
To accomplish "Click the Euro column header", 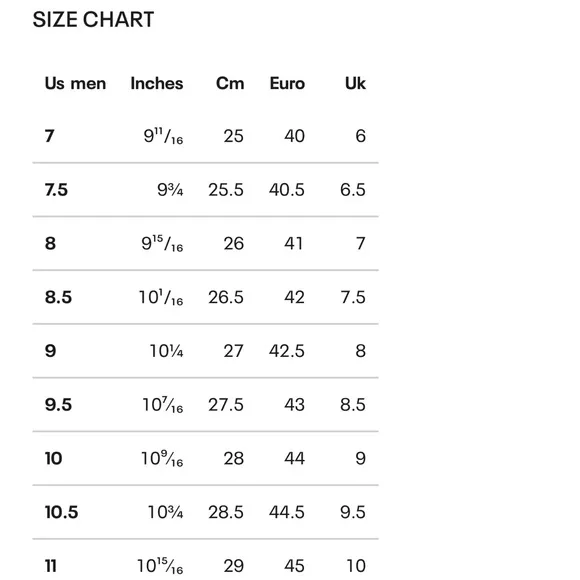I will [287, 84].
